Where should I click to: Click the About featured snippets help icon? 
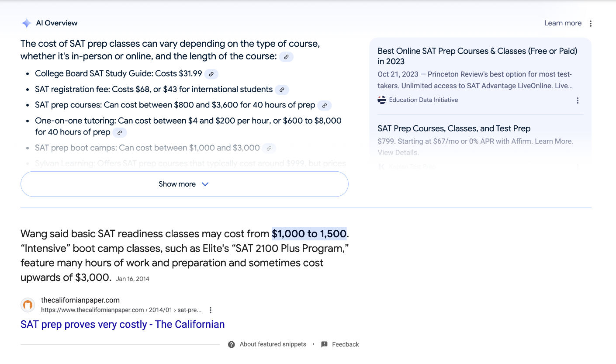pos(232,344)
